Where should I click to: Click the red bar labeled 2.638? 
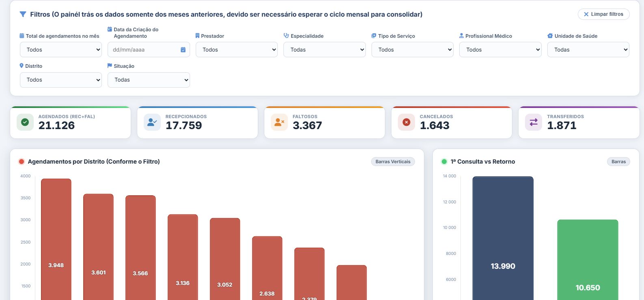click(x=267, y=268)
